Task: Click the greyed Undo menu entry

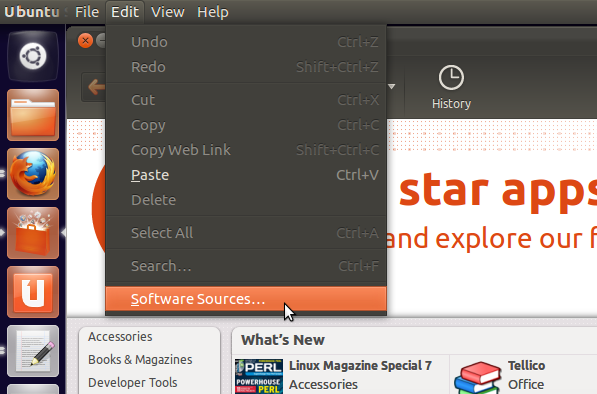Action: [x=246, y=42]
